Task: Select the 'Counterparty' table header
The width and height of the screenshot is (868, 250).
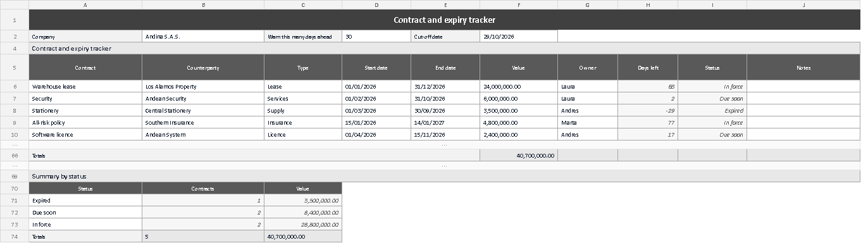Action: pyautogui.click(x=203, y=67)
